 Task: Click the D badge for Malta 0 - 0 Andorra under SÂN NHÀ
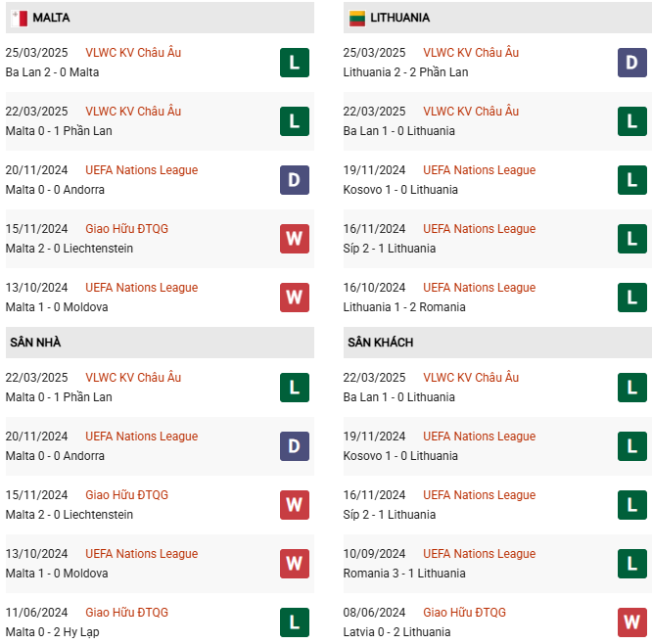tap(295, 446)
